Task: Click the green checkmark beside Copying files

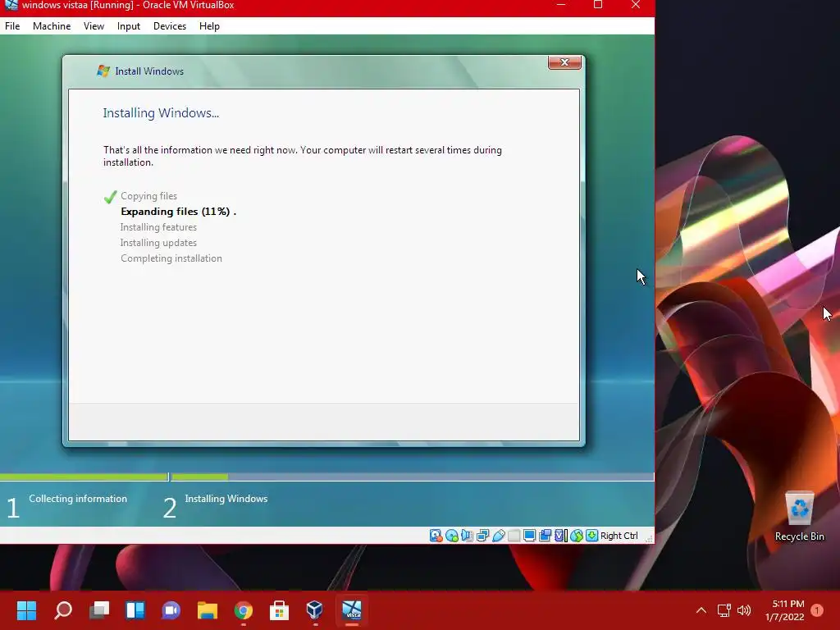Action: tap(111, 197)
